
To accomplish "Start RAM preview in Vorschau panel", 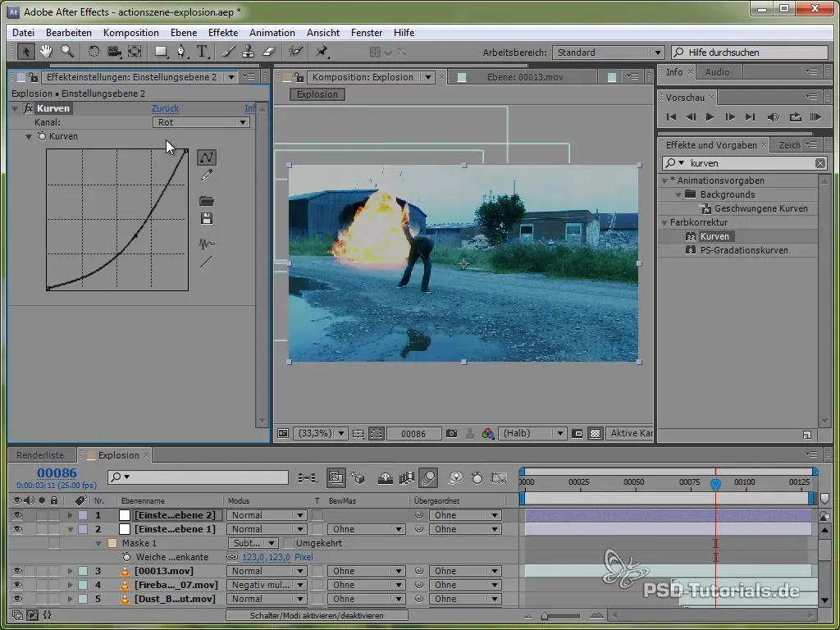I will [815, 116].
